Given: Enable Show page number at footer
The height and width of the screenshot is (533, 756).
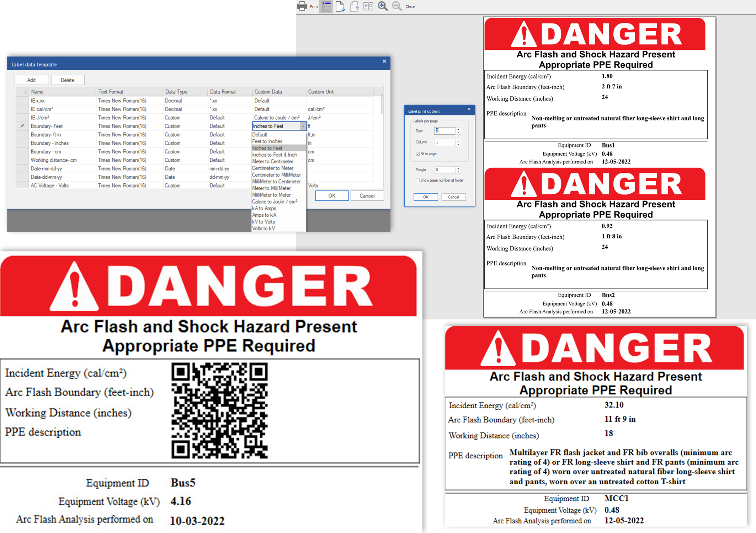Looking at the screenshot, I should click(418, 181).
